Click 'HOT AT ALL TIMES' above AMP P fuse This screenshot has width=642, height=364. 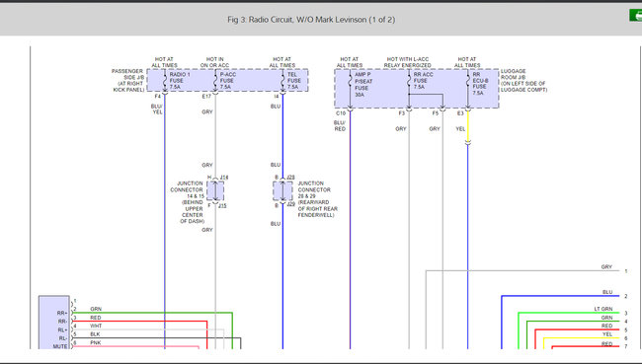(350, 62)
